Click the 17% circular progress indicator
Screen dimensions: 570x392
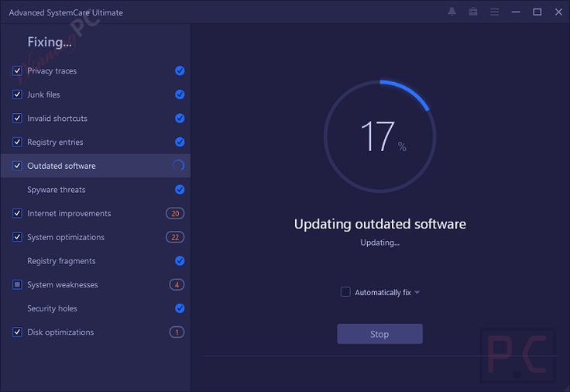pyautogui.click(x=380, y=136)
